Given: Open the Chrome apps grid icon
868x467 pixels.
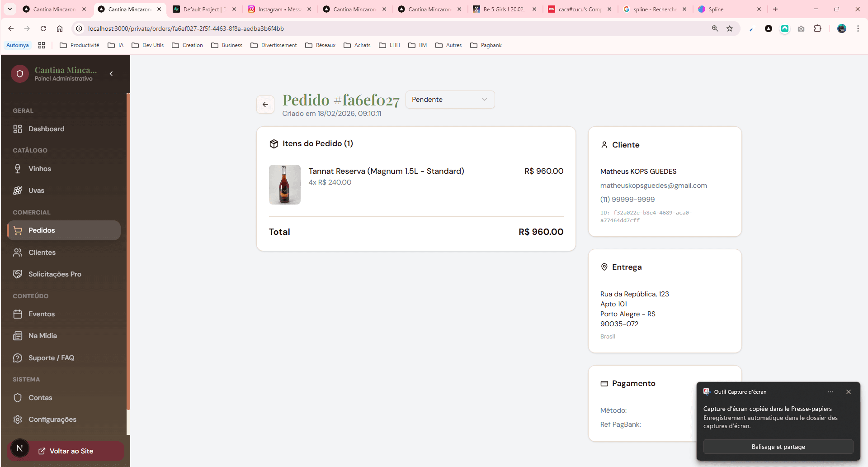Looking at the screenshot, I should pyautogui.click(x=42, y=45).
